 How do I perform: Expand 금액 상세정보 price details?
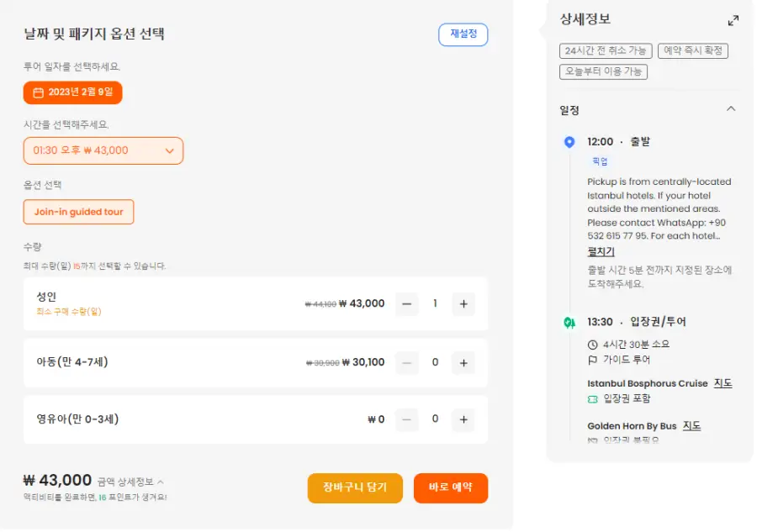click(x=131, y=482)
